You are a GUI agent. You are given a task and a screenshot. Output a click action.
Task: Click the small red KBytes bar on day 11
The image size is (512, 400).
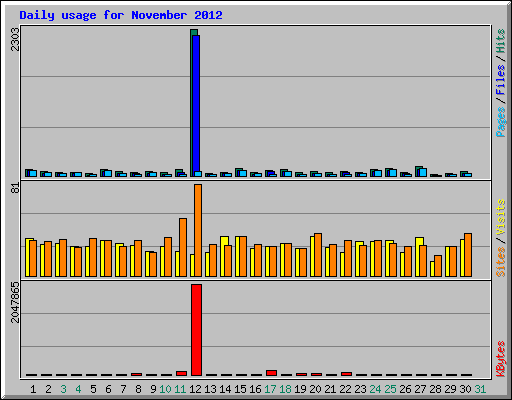pyautogui.click(x=182, y=373)
